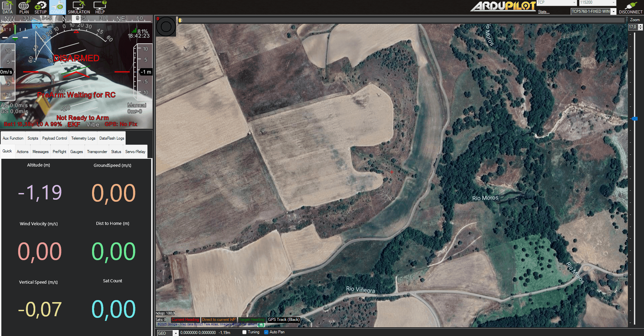
Task: Open the SIMULATION screen
Action: [79, 7]
